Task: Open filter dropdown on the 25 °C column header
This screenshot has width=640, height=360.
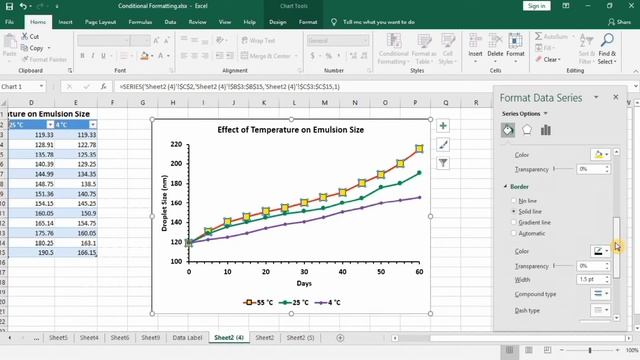Action: coord(50,124)
